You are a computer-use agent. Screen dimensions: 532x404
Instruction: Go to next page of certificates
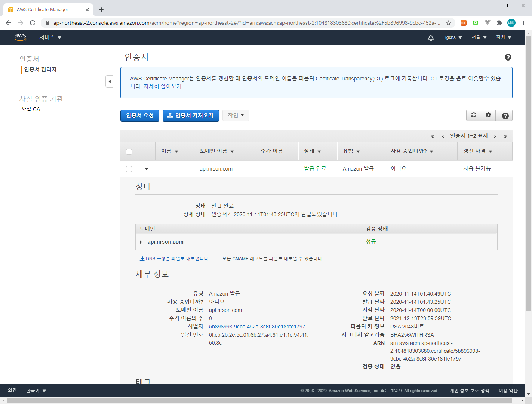click(x=495, y=136)
